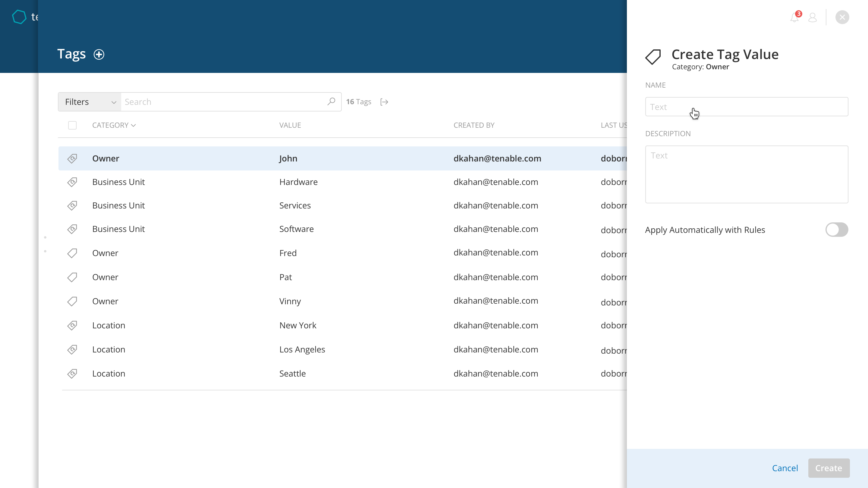Check the select-all checkbox in header

[72, 125]
